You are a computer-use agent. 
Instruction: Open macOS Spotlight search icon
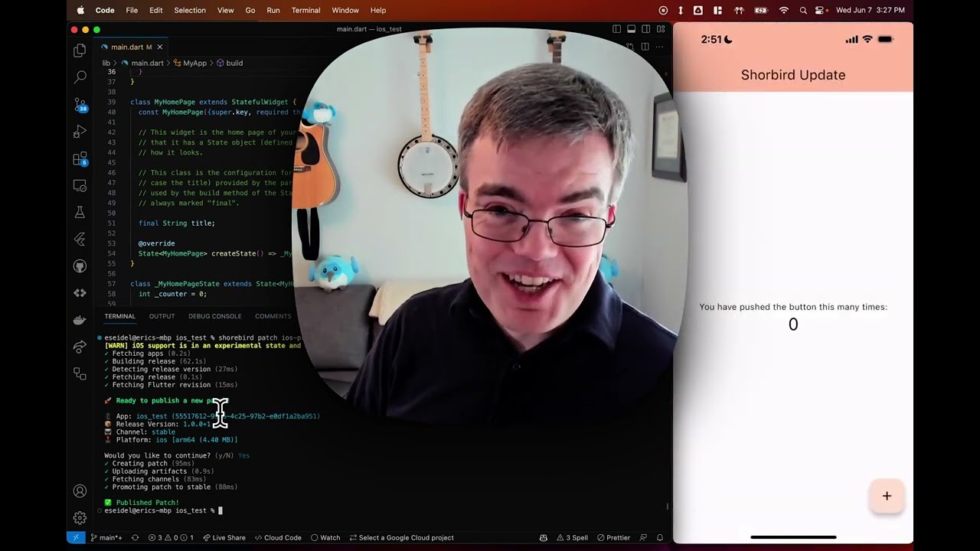pyautogui.click(x=802, y=10)
